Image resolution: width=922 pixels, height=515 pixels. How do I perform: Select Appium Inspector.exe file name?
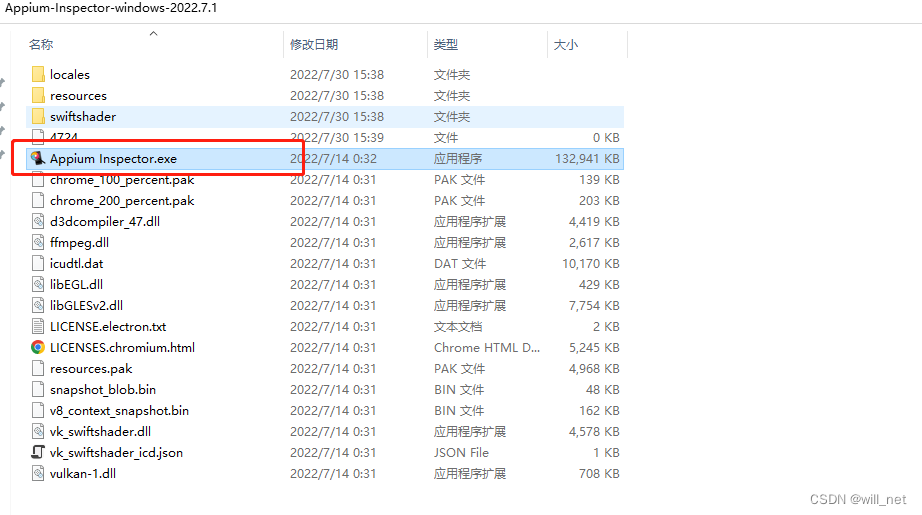113,158
